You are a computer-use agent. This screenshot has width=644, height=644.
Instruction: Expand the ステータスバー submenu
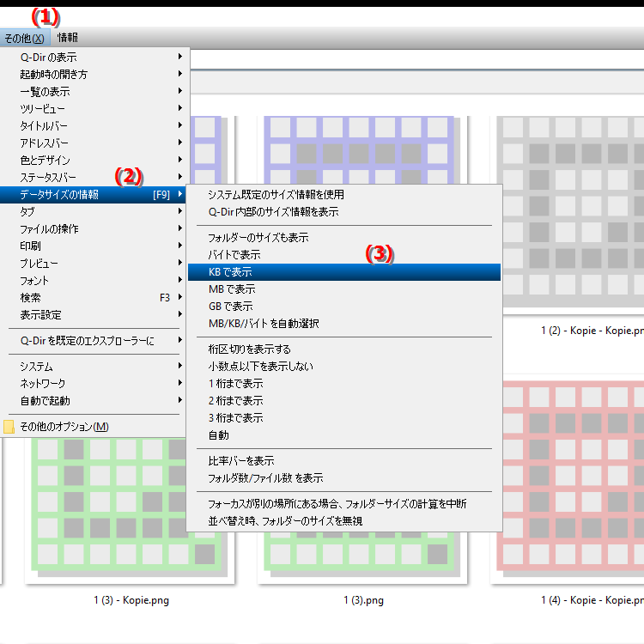(x=94, y=178)
